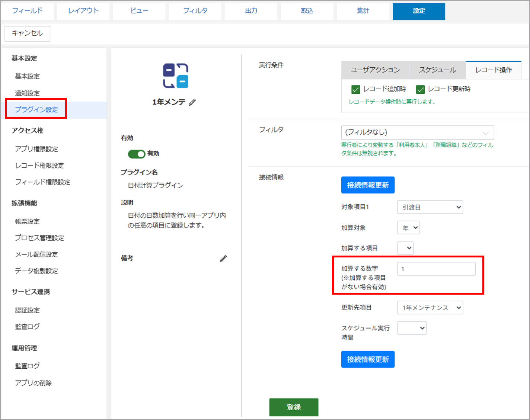This screenshot has width=530, height=420.
Task: Switch to the フィールド tab
Action: pyautogui.click(x=27, y=11)
